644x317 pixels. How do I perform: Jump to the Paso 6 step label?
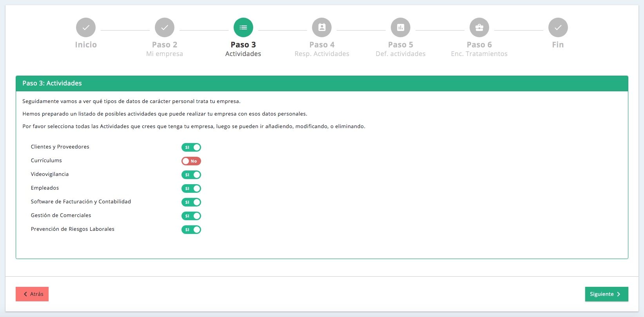(x=479, y=45)
